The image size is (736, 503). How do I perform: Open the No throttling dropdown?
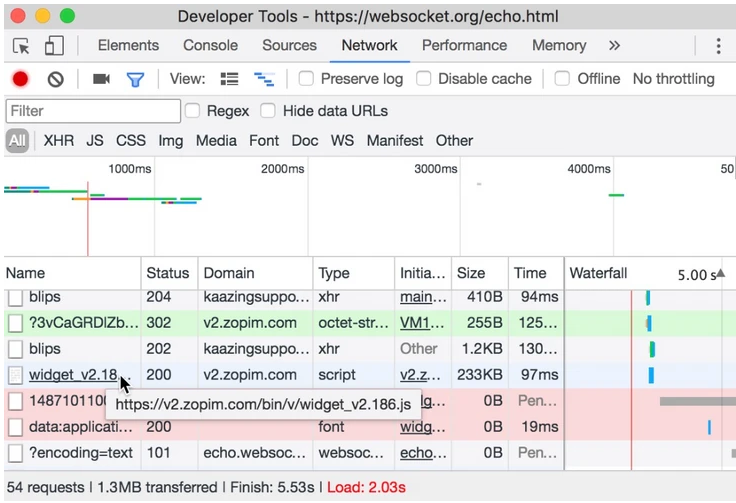[x=674, y=79]
